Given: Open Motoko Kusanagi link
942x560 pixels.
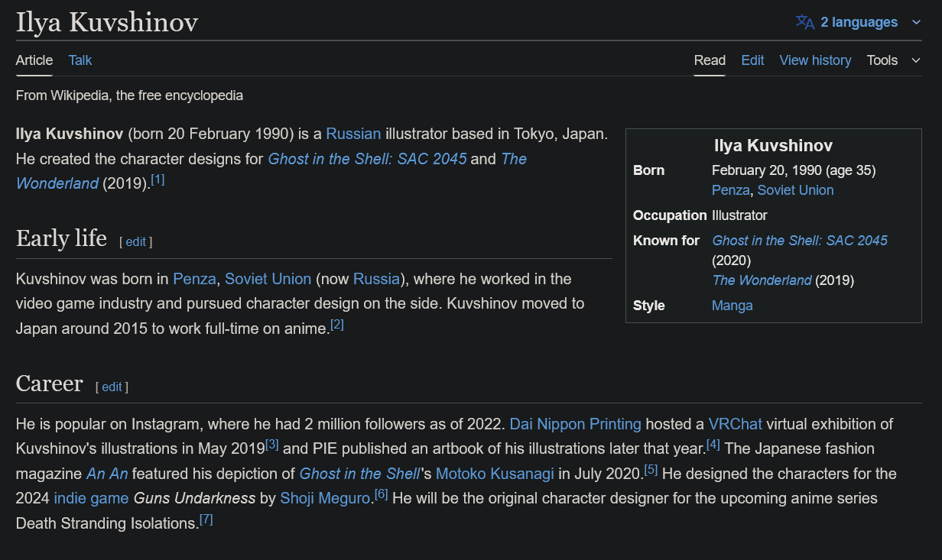Looking at the screenshot, I should [495, 474].
